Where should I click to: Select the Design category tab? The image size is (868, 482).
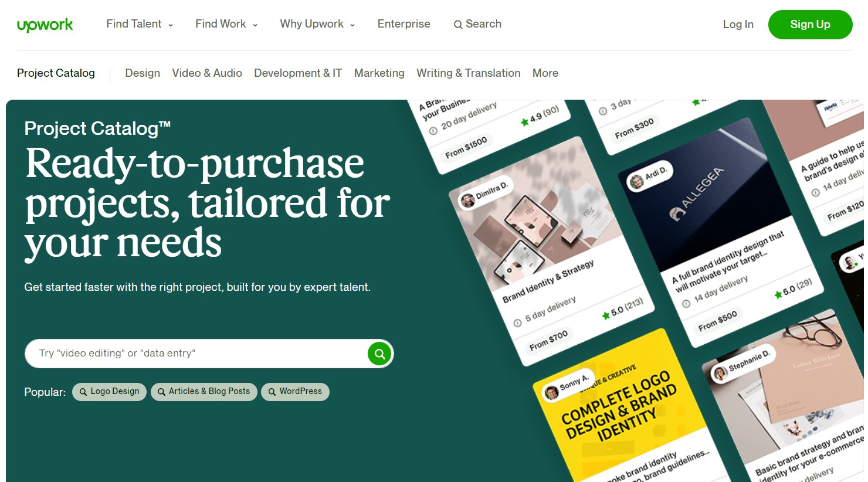[143, 73]
